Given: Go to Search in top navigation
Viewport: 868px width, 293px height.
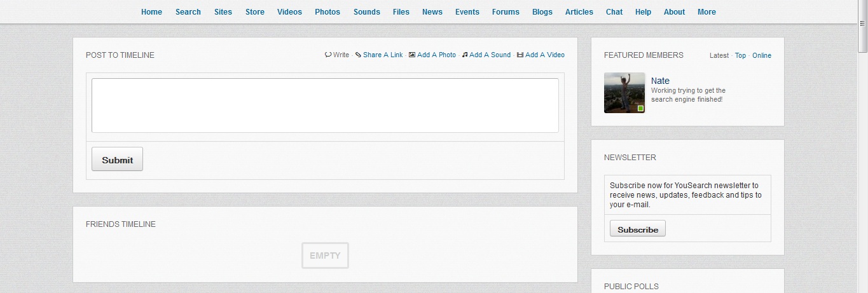Looking at the screenshot, I should tap(188, 12).
